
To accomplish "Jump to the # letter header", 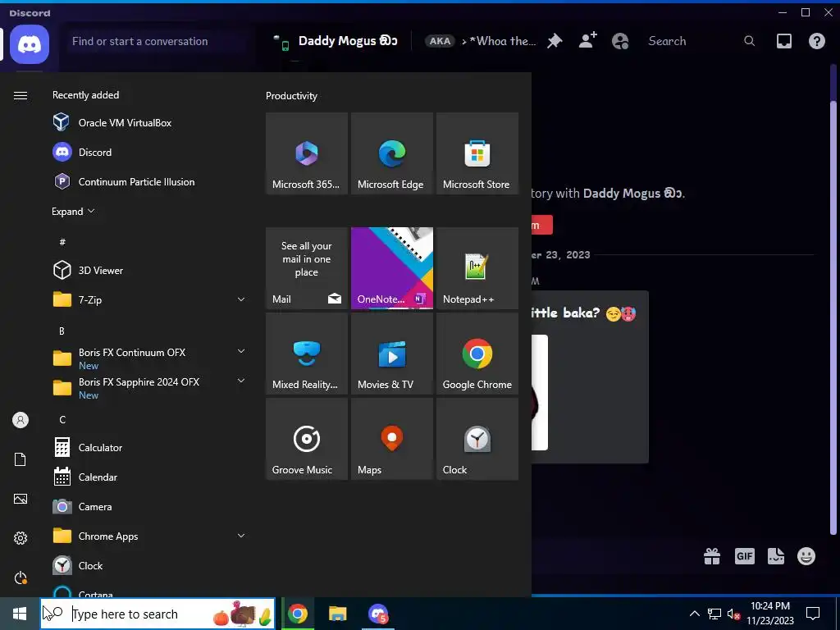I will pyautogui.click(x=62, y=242).
